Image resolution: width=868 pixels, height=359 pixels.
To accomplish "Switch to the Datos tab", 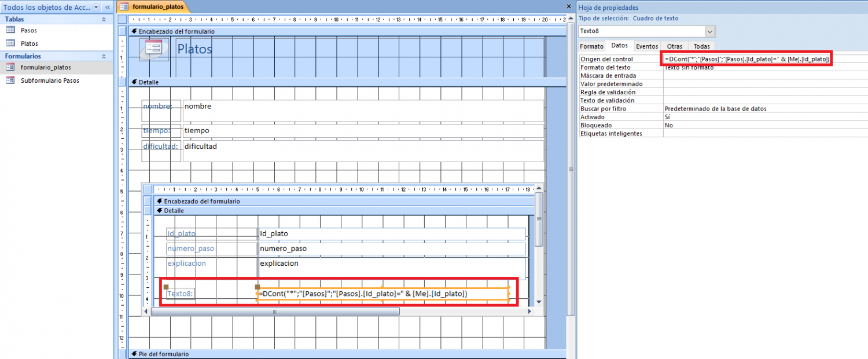I will pyautogui.click(x=619, y=45).
